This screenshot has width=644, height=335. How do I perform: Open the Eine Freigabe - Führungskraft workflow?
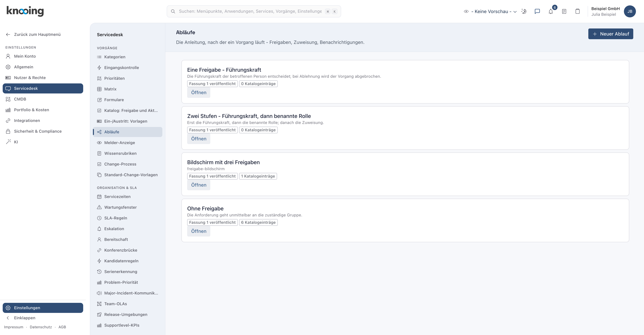pyautogui.click(x=199, y=92)
